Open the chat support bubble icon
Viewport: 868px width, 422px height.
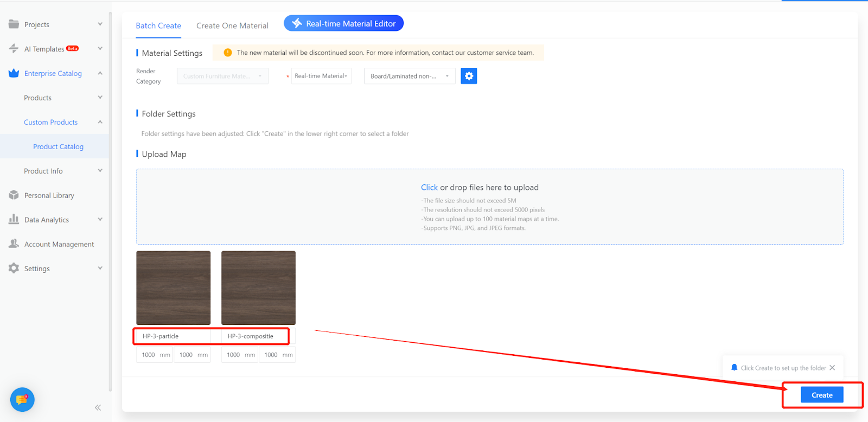coord(22,400)
